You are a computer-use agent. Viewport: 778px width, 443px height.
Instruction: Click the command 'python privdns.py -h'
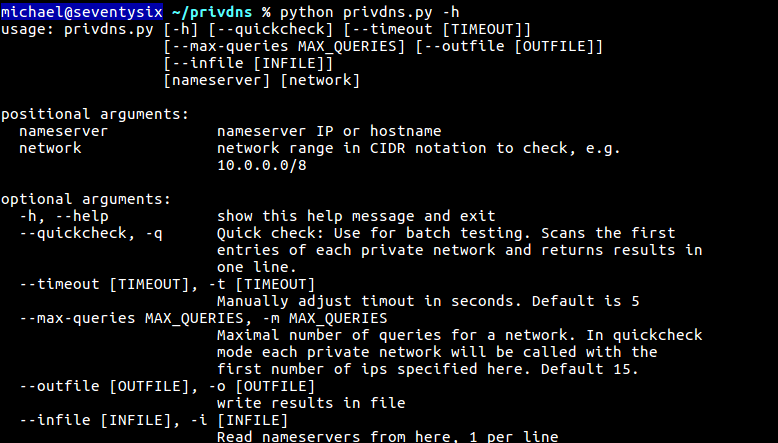(370, 12)
